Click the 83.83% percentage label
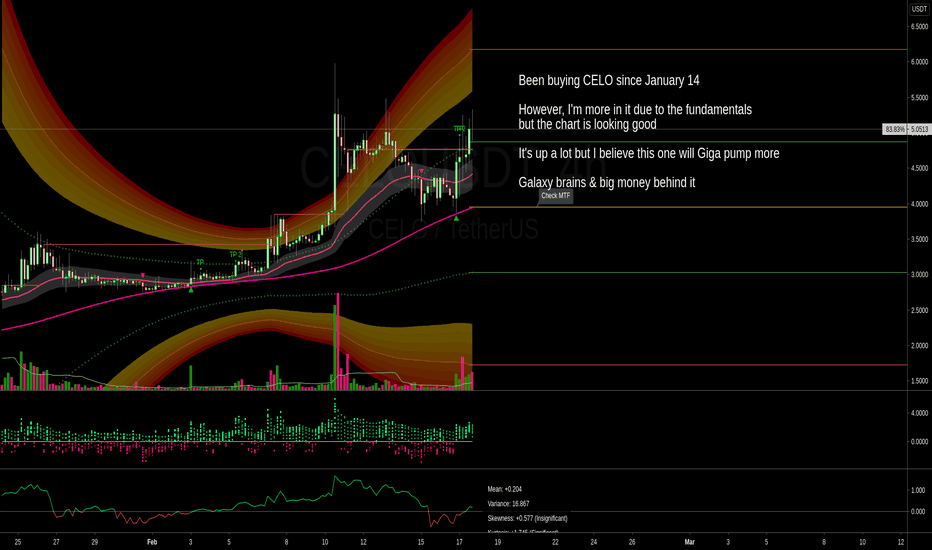The image size is (932, 550). click(895, 129)
